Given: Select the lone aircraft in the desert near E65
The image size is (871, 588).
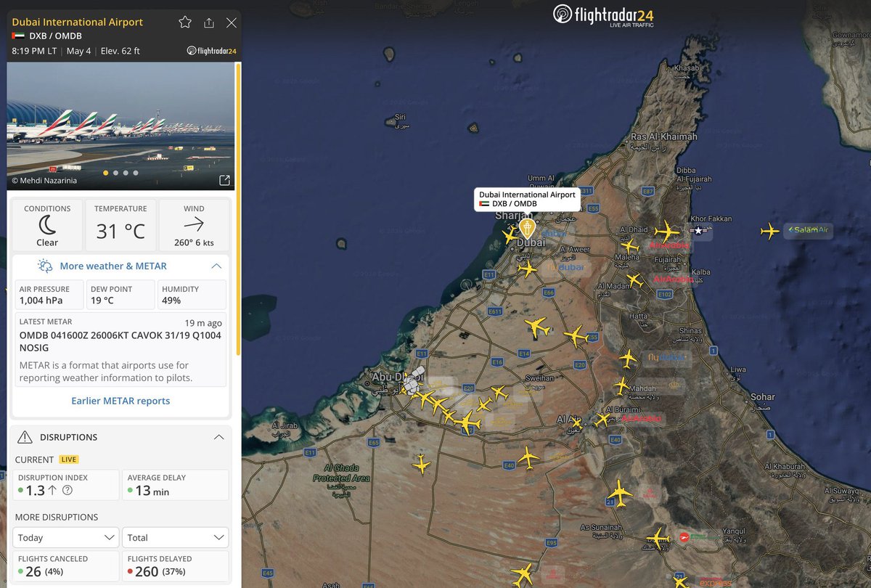Looking at the screenshot, I should point(421,464).
